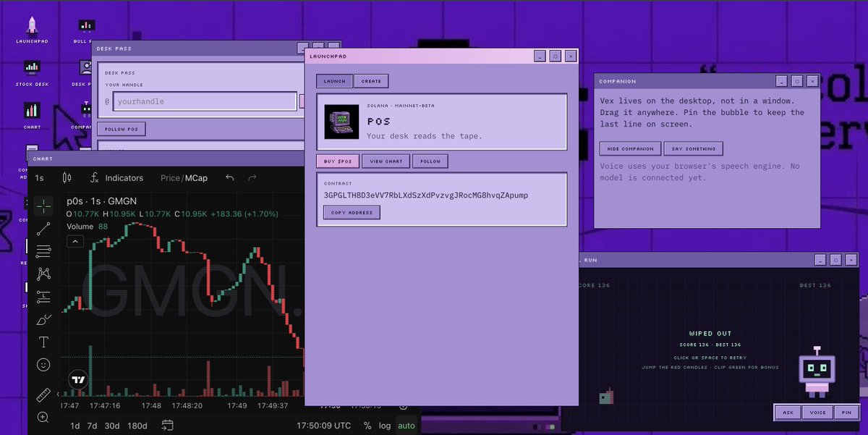
Task: Focus the yourhandle input field
Action: click(x=205, y=101)
